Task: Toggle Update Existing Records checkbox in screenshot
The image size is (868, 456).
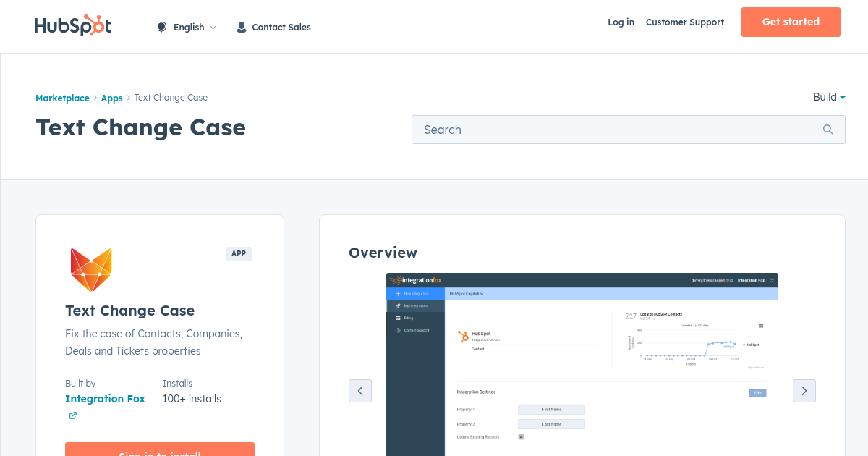Action: (521, 437)
